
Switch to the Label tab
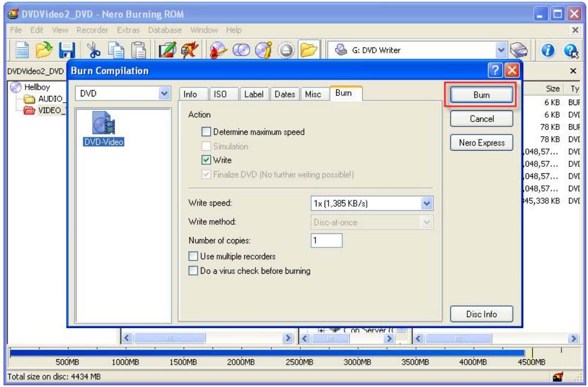[x=254, y=94]
